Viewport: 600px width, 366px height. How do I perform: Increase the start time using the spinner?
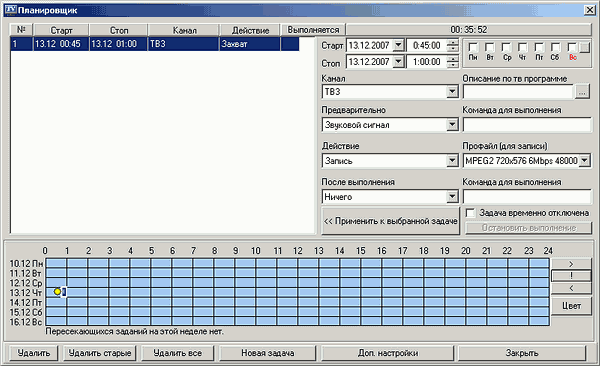click(x=453, y=42)
